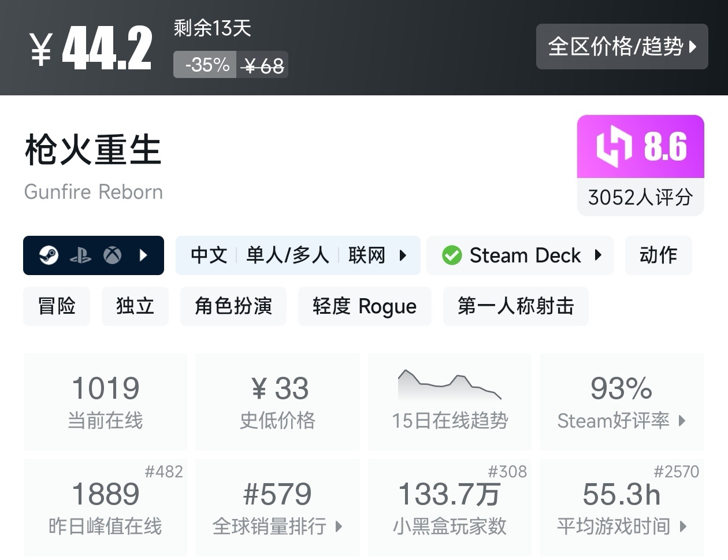Select the 第一人称射击 tag
The height and width of the screenshot is (560, 728).
pyautogui.click(x=516, y=306)
